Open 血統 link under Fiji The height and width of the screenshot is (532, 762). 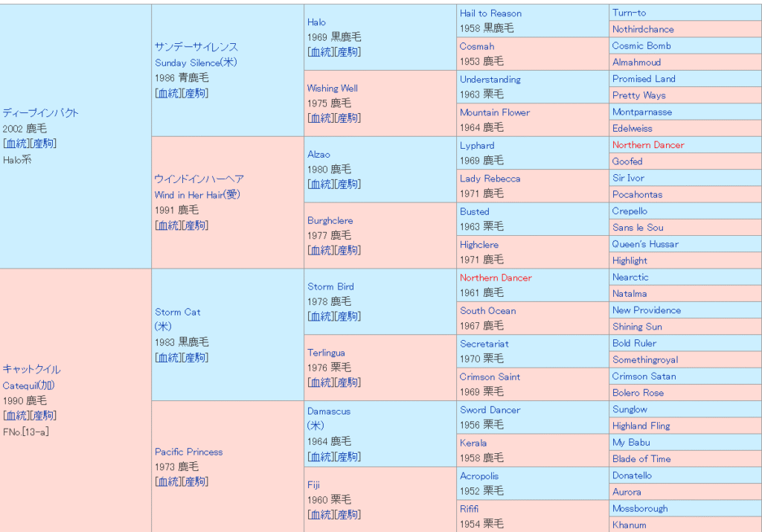pos(321,515)
